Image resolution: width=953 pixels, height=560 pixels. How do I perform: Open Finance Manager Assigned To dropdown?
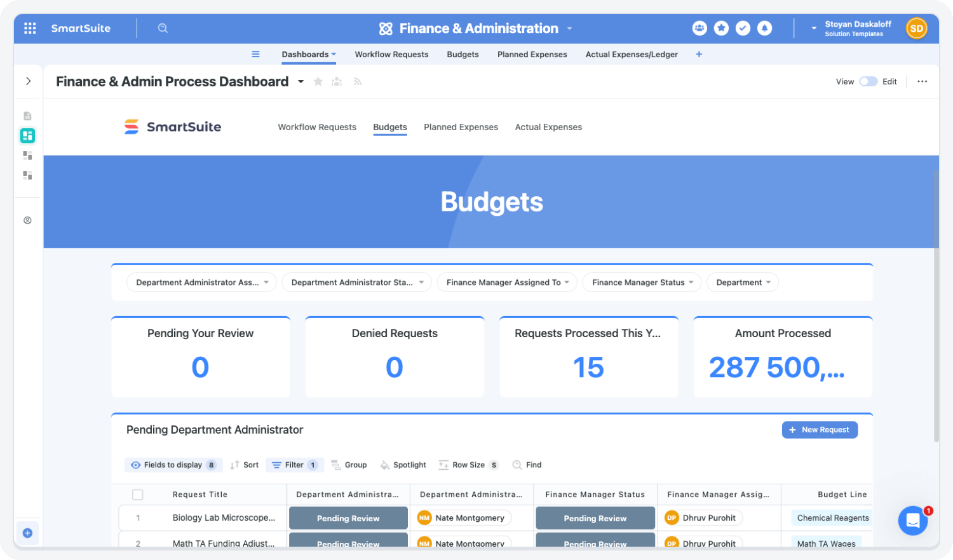pos(507,283)
